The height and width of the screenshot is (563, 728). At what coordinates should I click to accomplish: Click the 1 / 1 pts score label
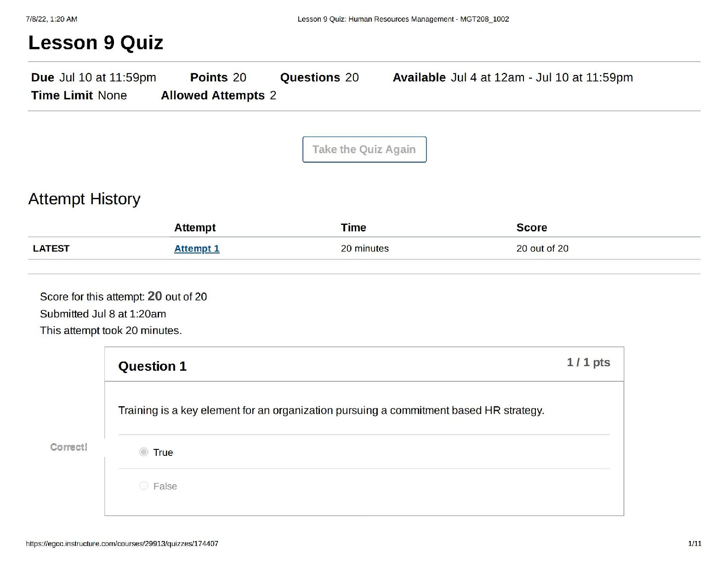click(588, 362)
